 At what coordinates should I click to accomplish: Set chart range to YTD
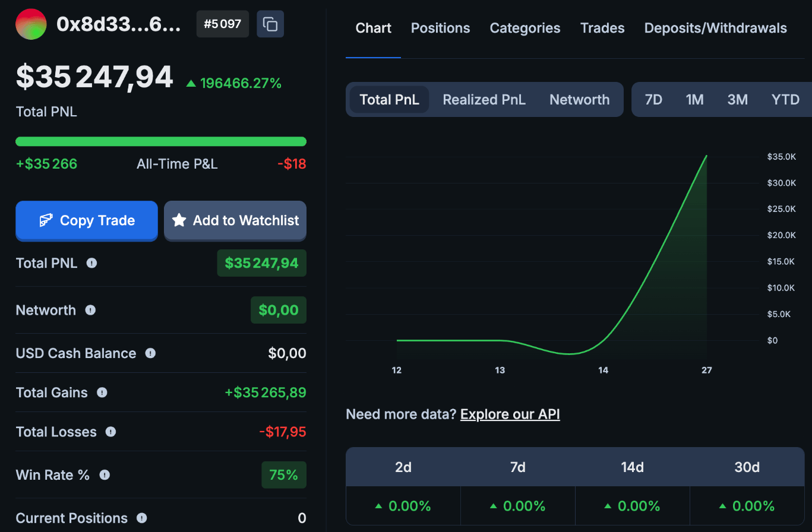click(785, 99)
